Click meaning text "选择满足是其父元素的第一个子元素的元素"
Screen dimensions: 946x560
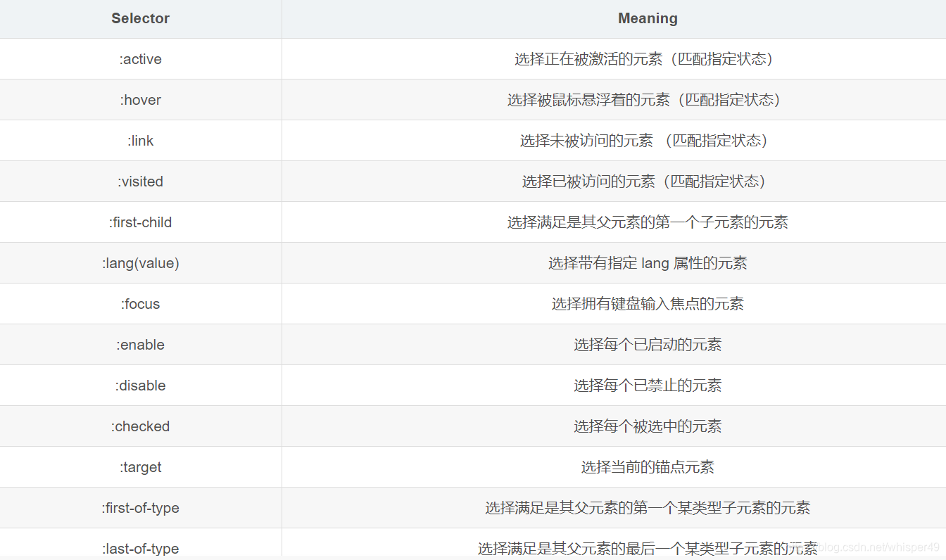[648, 222]
